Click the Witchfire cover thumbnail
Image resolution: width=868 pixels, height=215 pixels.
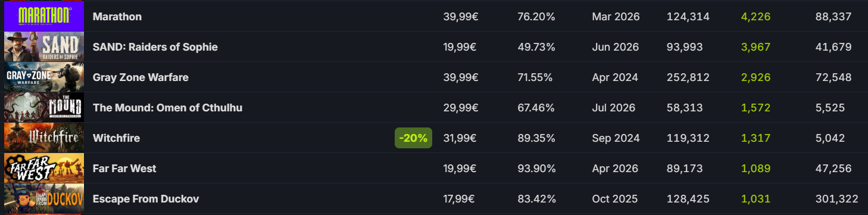tap(44, 138)
